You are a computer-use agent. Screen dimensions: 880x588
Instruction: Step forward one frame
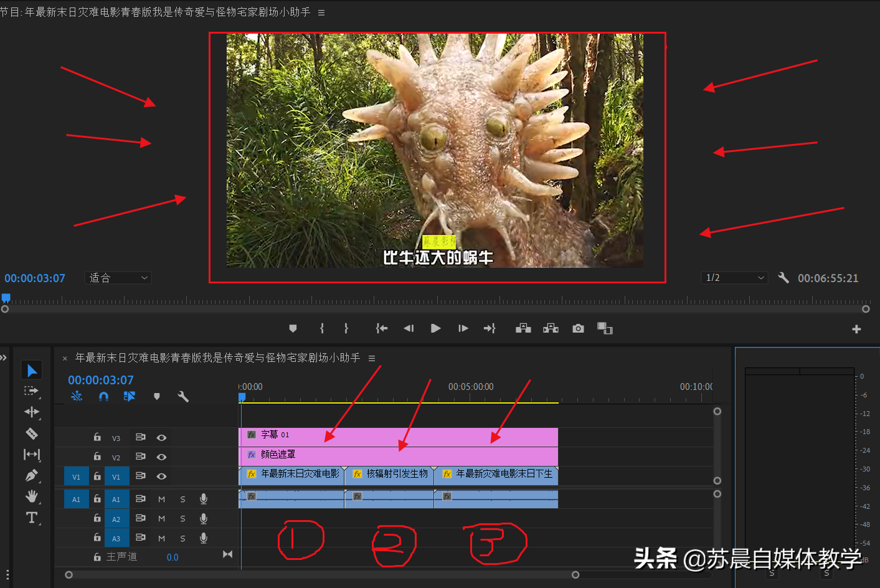(463, 328)
